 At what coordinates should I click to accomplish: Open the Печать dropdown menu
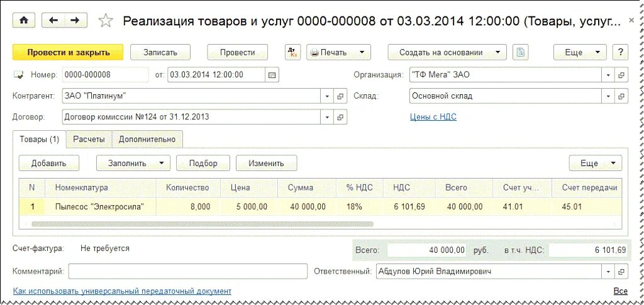[338, 52]
